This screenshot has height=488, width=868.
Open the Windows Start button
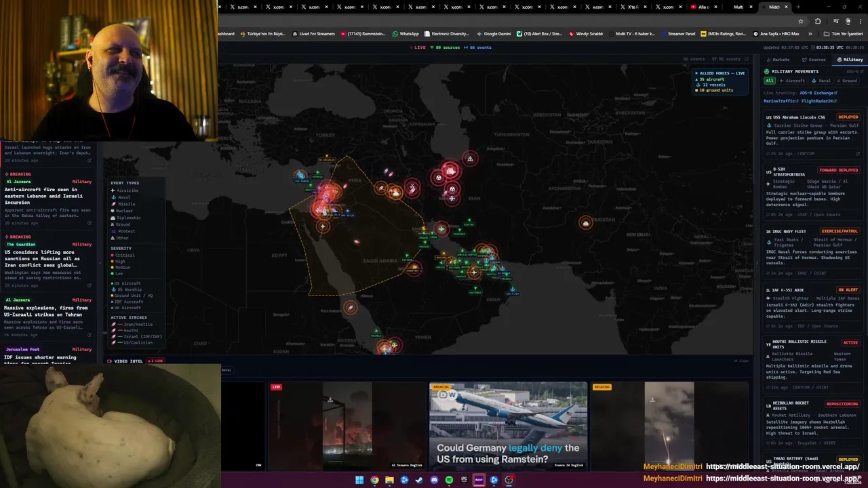pyautogui.click(x=359, y=480)
